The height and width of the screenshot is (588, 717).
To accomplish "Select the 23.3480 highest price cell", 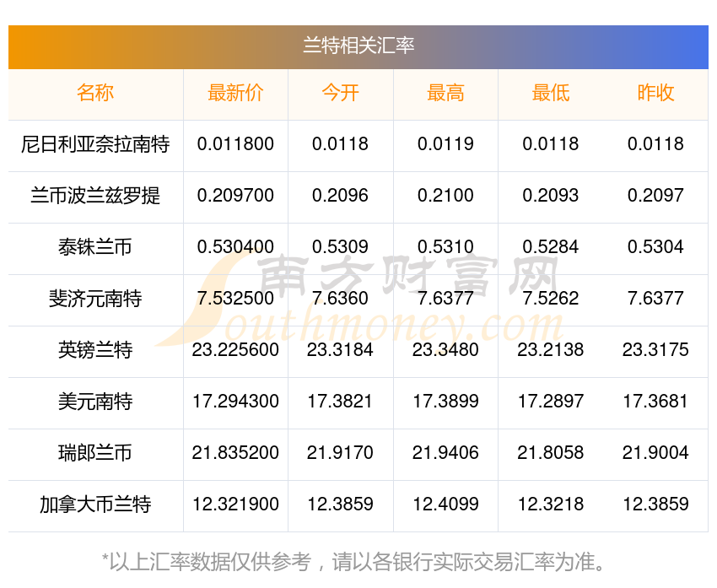I will (x=445, y=350).
